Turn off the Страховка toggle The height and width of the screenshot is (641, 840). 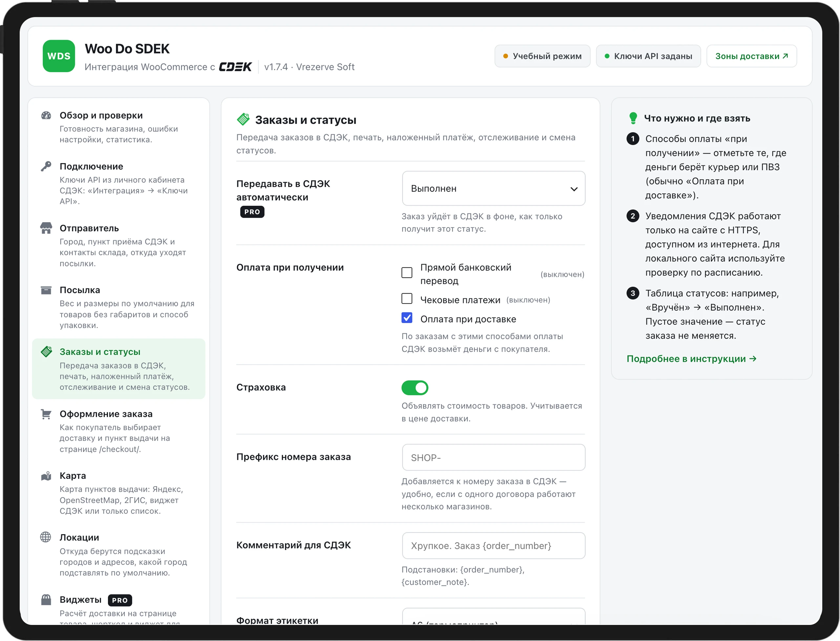coord(415,388)
